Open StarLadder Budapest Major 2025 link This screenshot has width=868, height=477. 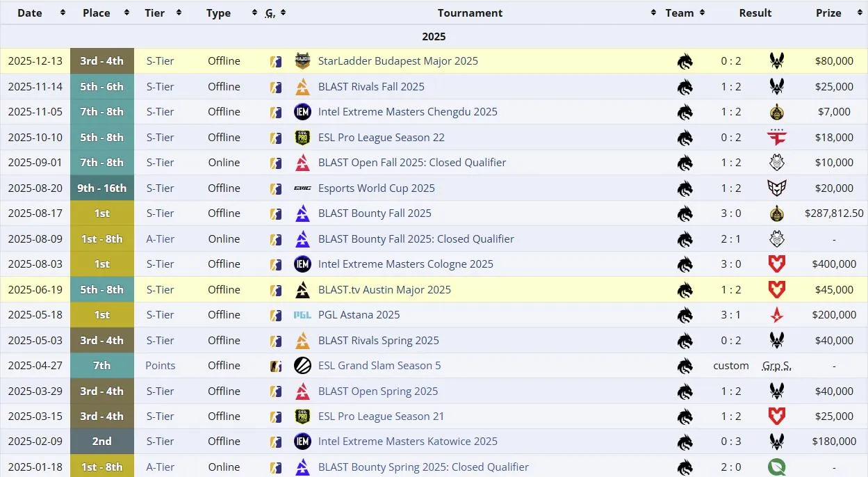tap(398, 61)
